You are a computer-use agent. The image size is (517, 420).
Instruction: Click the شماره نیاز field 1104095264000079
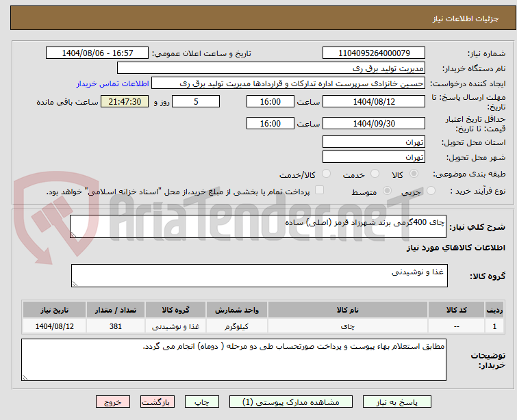[374, 53]
